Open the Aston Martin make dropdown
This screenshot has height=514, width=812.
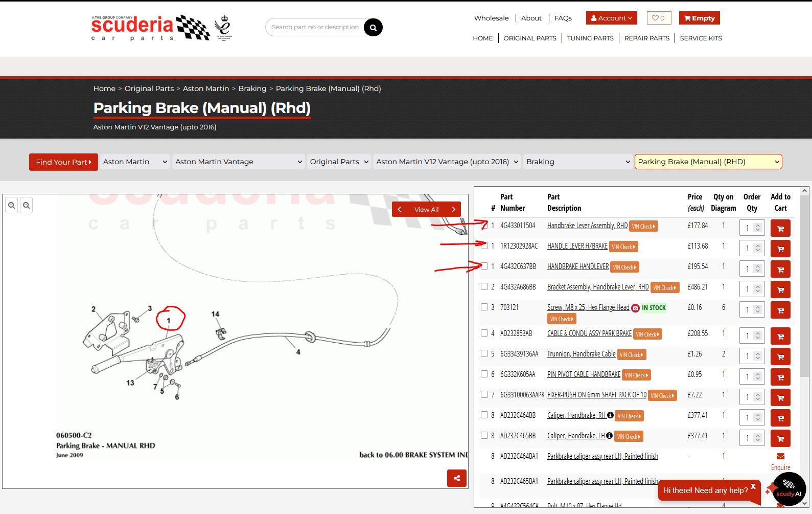(134, 162)
